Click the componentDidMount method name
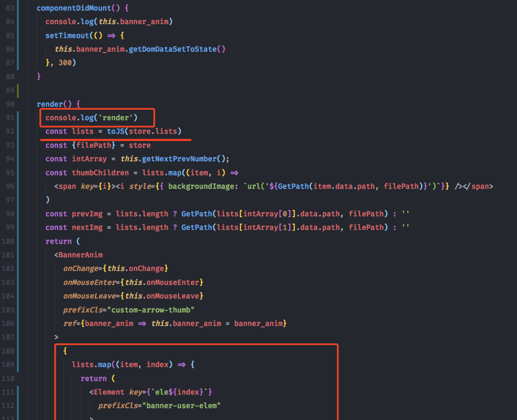 [x=74, y=8]
